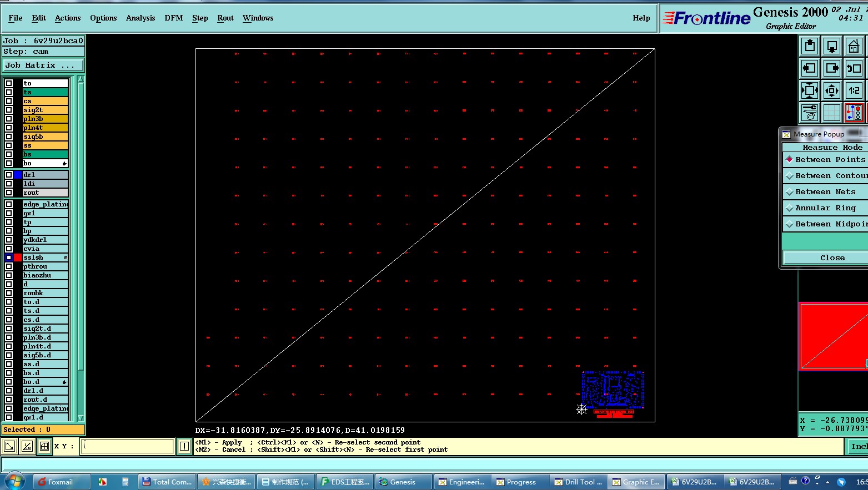Screen dimensions: 868x490
Task: Open the calculator icon in the taskbar
Action: coord(126,482)
